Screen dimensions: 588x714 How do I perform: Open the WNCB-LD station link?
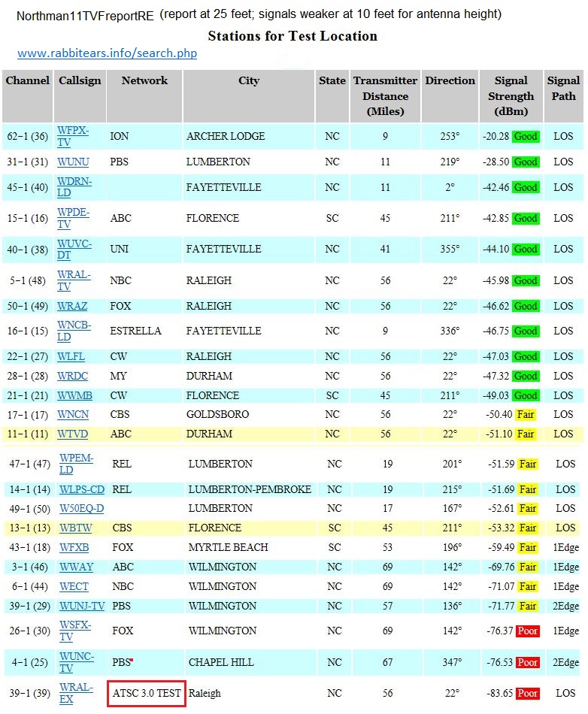pyautogui.click(x=74, y=331)
